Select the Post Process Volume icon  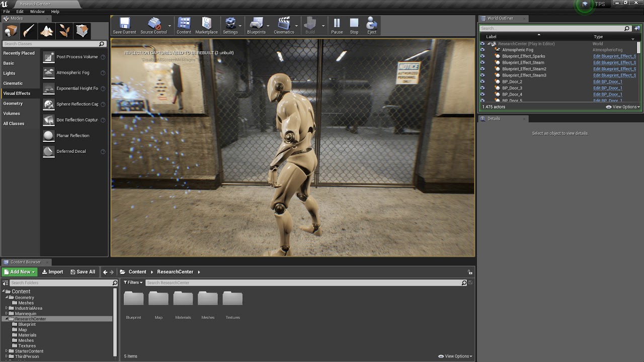(x=48, y=57)
